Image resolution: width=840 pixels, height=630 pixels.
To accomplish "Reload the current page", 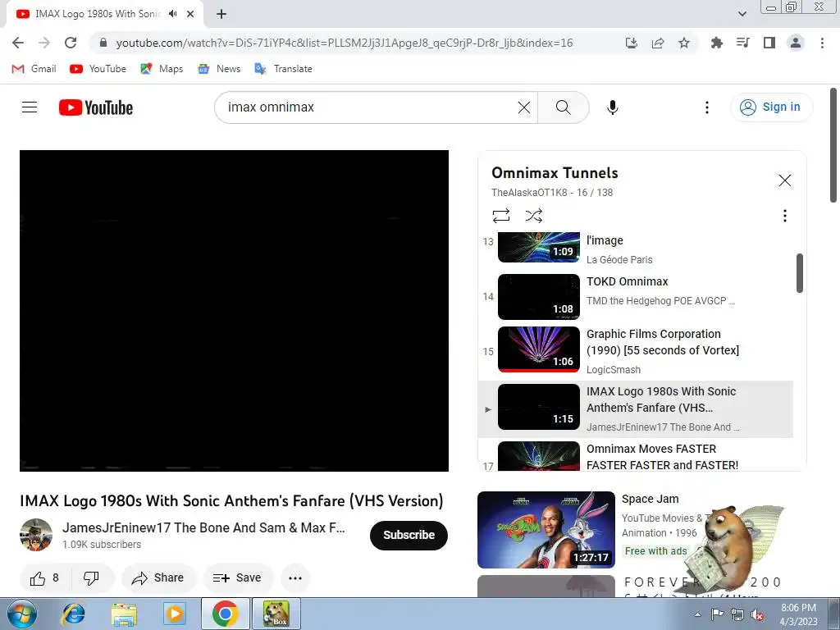I will click(71, 43).
